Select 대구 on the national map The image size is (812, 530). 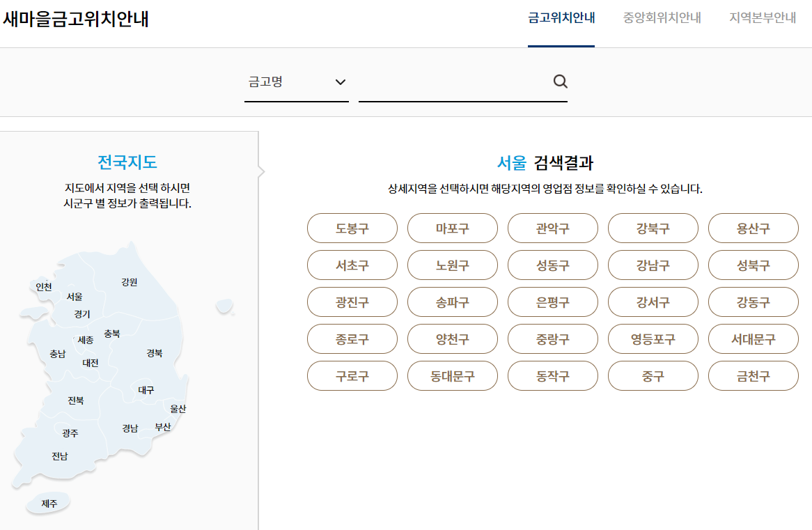point(146,390)
